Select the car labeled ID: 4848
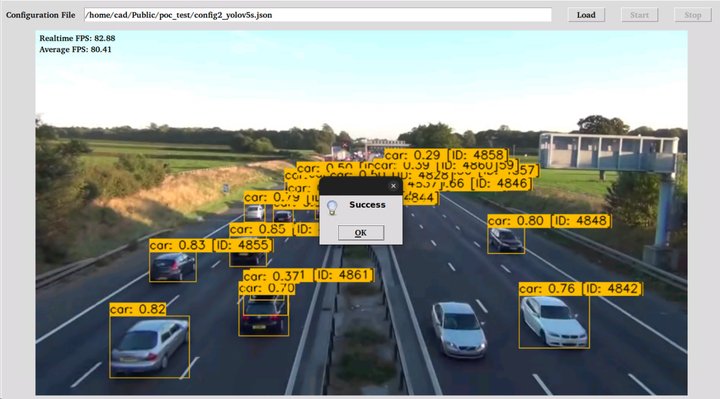Image resolution: width=720 pixels, height=399 pixels. pos(506,240)
